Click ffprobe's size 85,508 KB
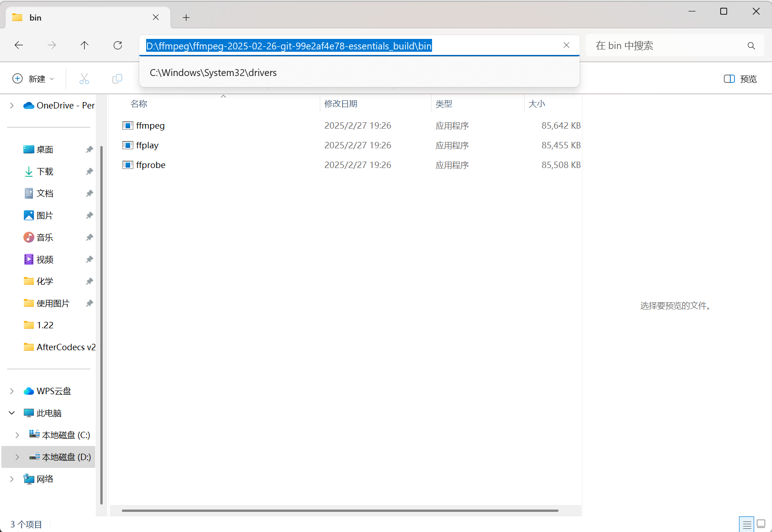The image size is (772, 532). (x=561, y=165)
